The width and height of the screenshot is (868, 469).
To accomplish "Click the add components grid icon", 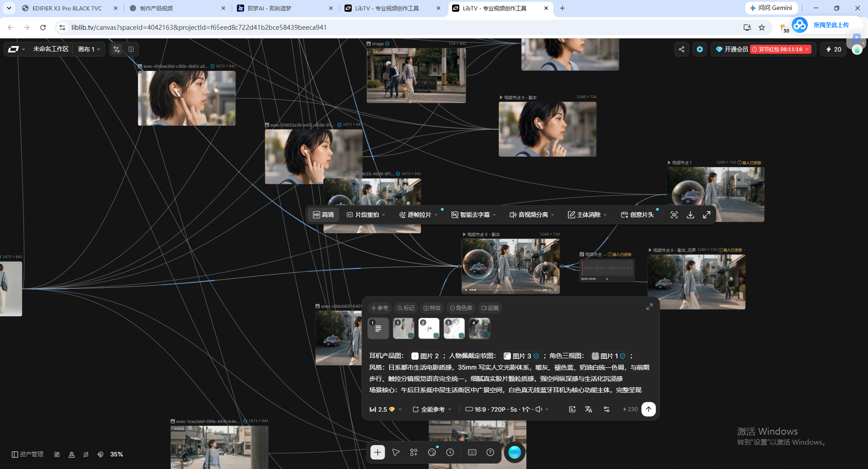I will click(414, 452).
